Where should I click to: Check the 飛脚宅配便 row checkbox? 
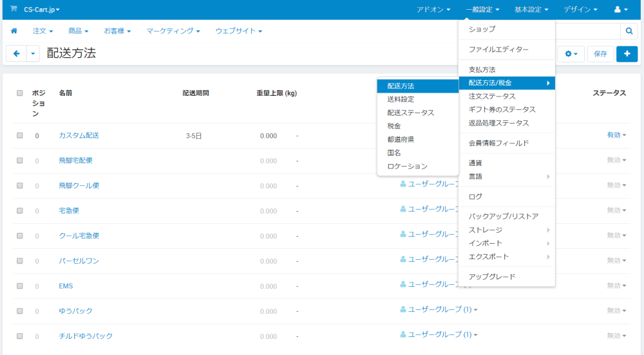tap(20, 160)
